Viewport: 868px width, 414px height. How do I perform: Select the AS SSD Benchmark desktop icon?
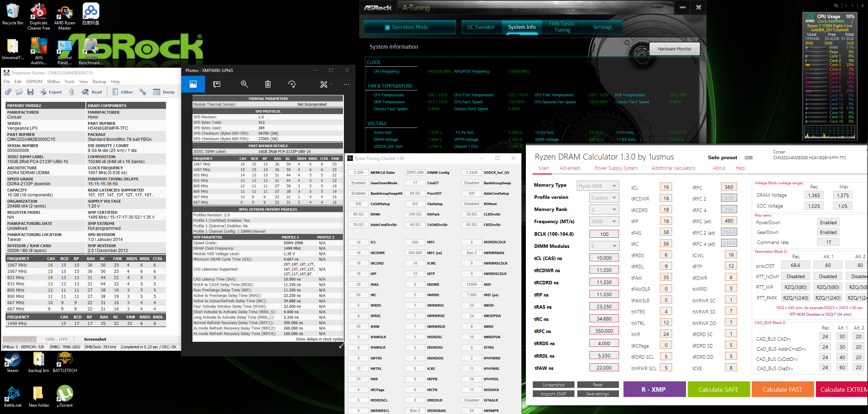91,51
